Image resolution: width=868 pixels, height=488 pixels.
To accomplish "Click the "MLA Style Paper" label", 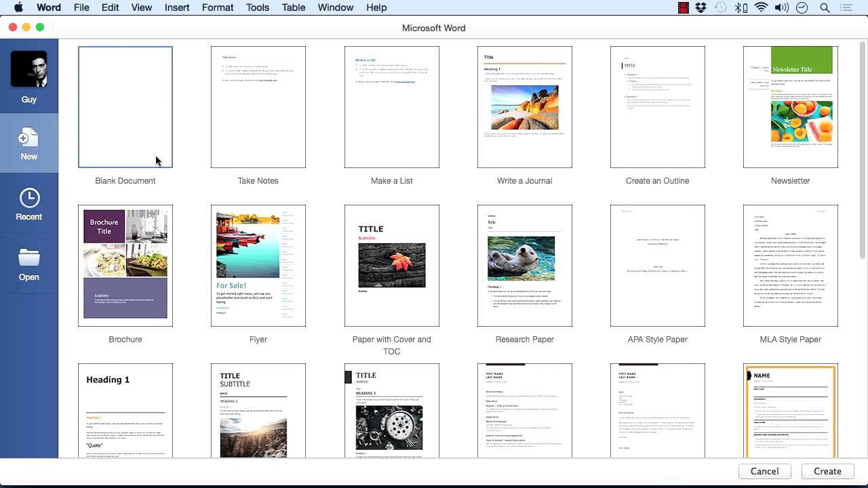I will [790, 340].
